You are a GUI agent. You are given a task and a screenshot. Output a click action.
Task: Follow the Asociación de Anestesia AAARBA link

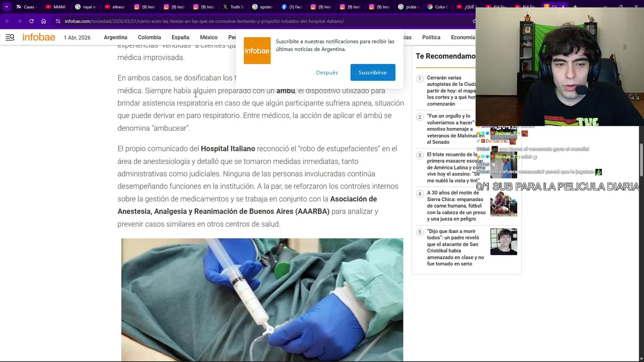[247, 205]
